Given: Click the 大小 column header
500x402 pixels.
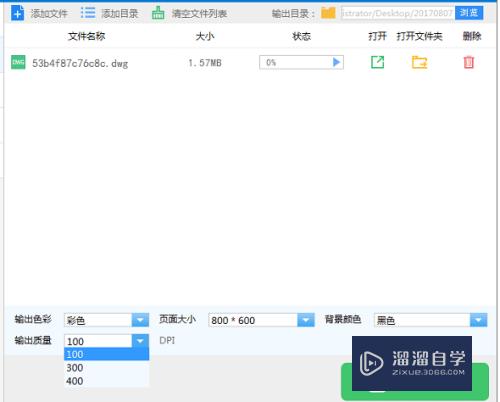Looking at the screenshot, I should (205, 36).
